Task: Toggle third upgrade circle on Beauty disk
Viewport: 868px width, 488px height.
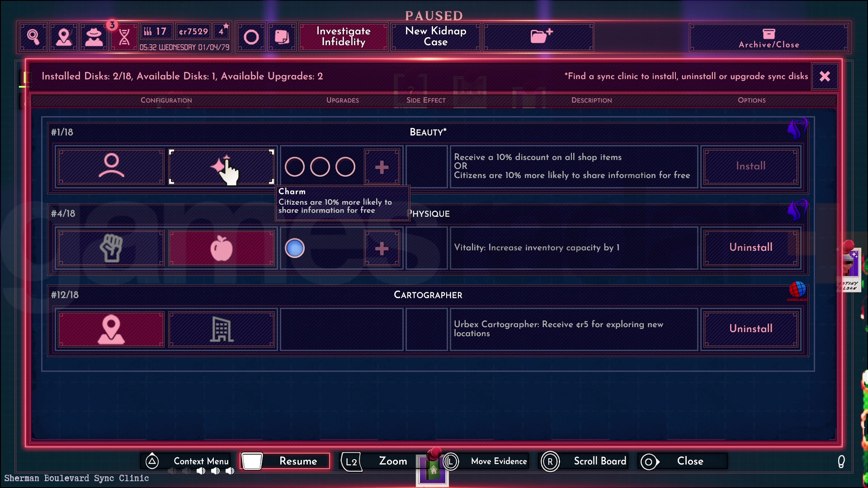Action: pyautogui.click(x=344, y=166)
